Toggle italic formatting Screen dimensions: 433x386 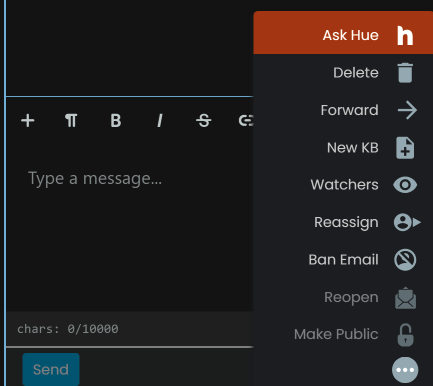click(x=160, y=120)
